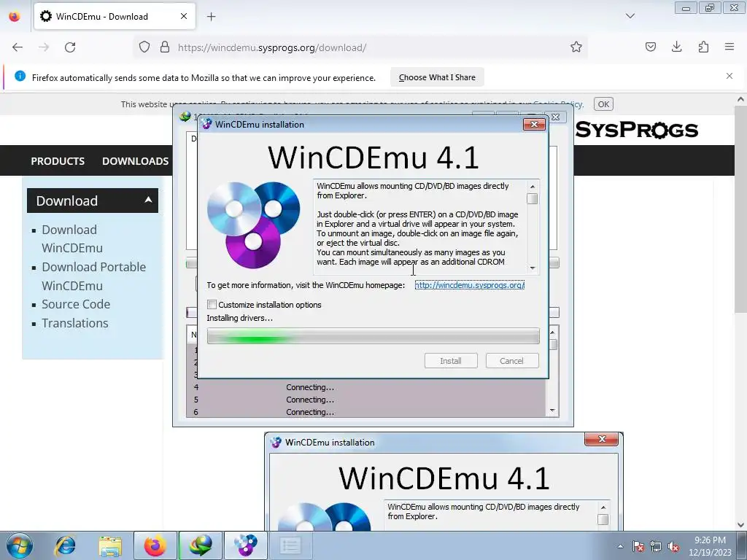Select connection row 6 Connecting
Image resolution: width=747 pixels, height=560 pixels.
[367, 412]
